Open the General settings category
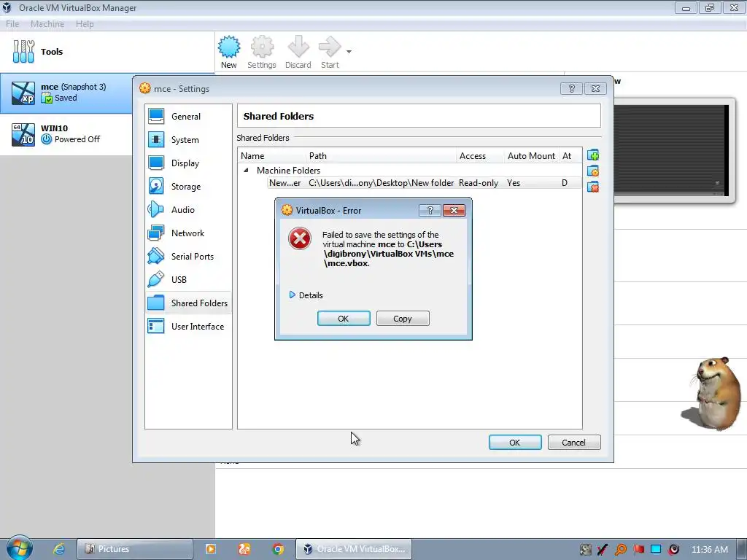Image resolution: width=747 pixels, height=560 pixels. tap(188, 116)
